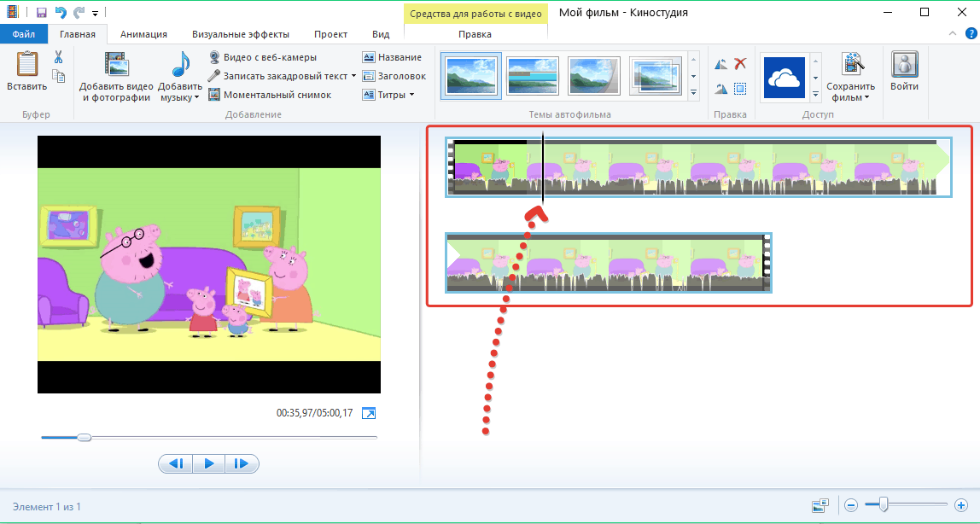Image resolution: width=980 pixels, height=524 pixels.
Task: Select the first clip strip on the storyboard
Action: 699,168
